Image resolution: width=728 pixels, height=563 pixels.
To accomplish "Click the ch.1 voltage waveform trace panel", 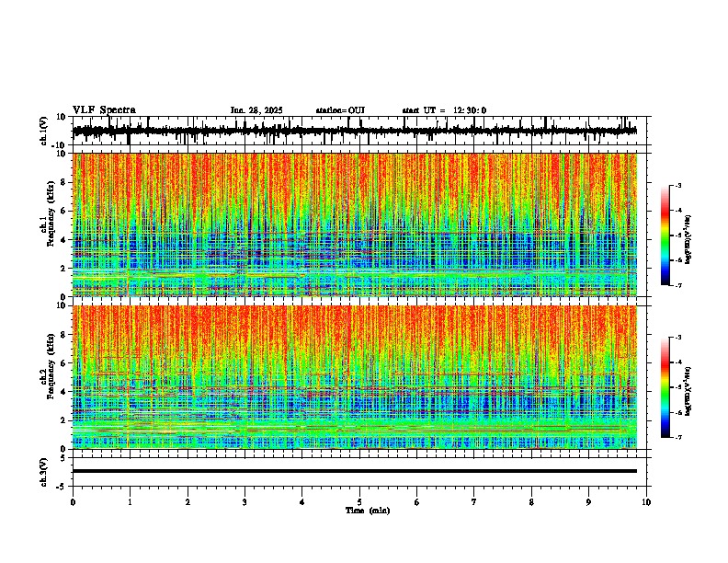I will [359, 131].
